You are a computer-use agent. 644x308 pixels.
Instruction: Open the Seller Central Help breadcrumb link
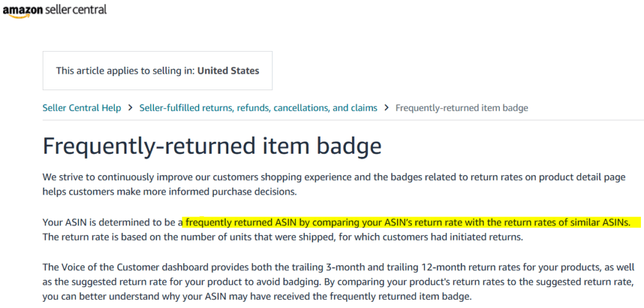coord(82,108)
